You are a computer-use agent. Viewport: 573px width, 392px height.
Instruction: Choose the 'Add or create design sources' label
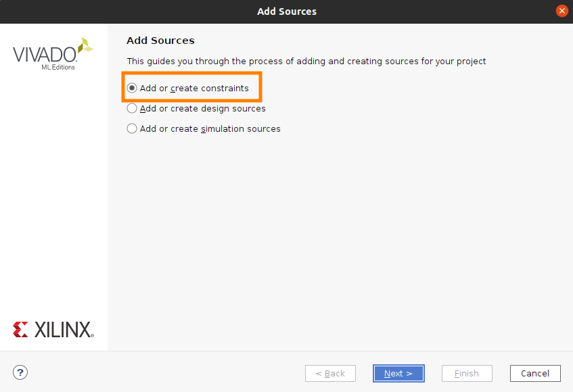click(203, 108)
